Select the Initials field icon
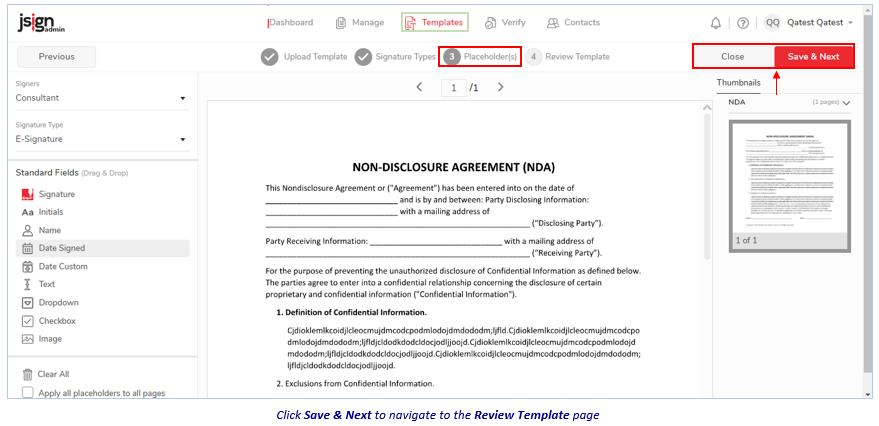 tap(27, 212)
